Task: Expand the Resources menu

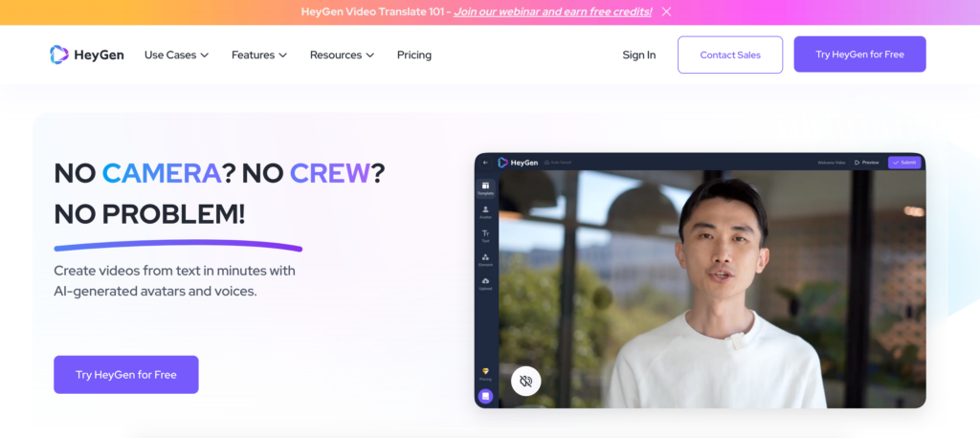Action: (x=342, y=55)
